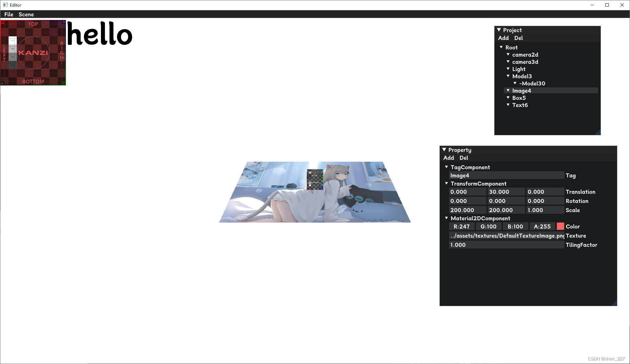The height and width of the screenshot is (364, 630).
Task: Click the small checkered box in scene
Action: coord(315,179)
